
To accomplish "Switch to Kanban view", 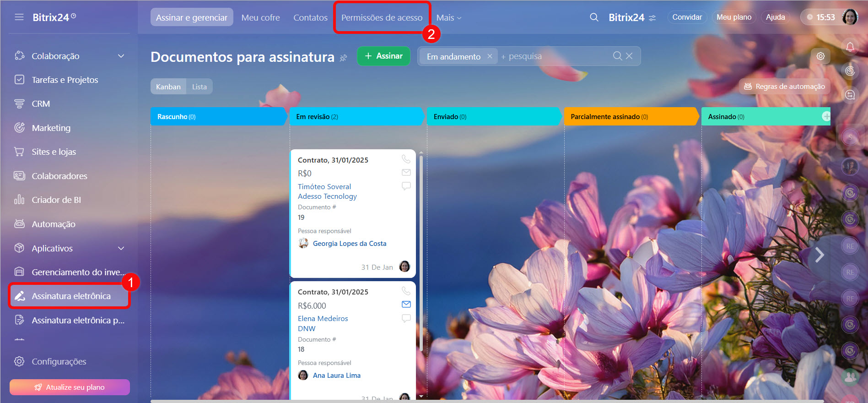I will point(168,87).
